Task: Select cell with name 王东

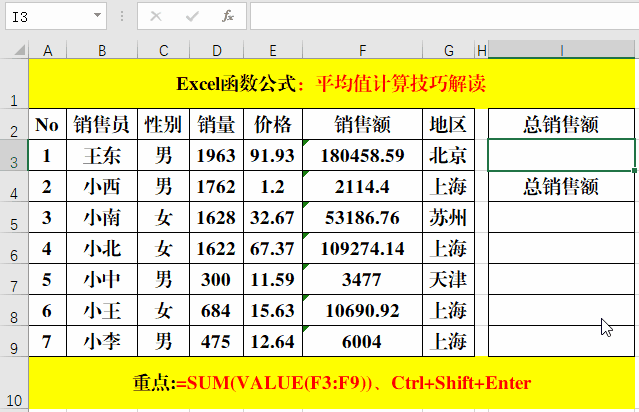Action: tap(102, 155)
